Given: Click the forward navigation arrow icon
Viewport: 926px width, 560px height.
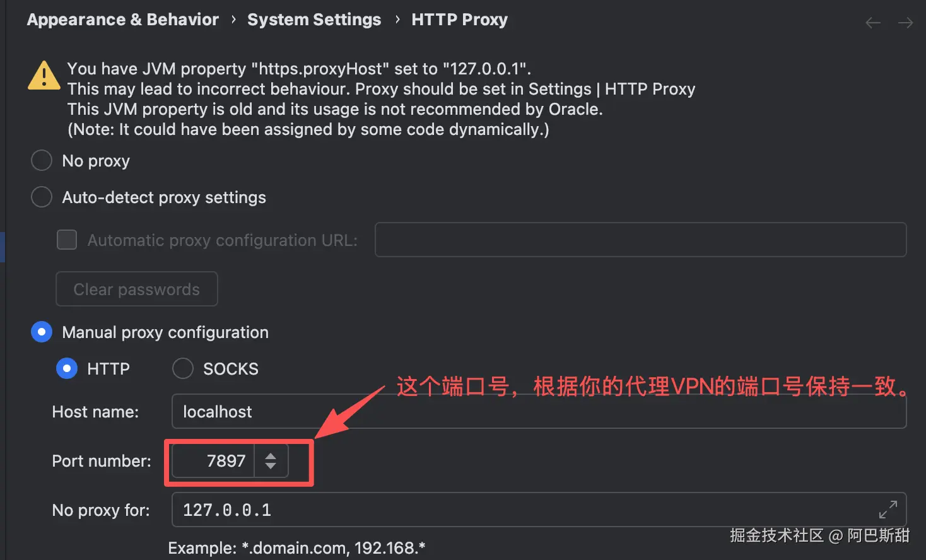Looking at the screenshot, I should pos(905,23).
